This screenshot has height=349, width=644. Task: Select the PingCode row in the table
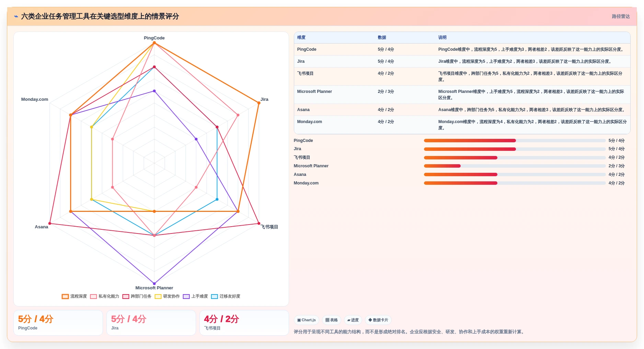point(462,49)
